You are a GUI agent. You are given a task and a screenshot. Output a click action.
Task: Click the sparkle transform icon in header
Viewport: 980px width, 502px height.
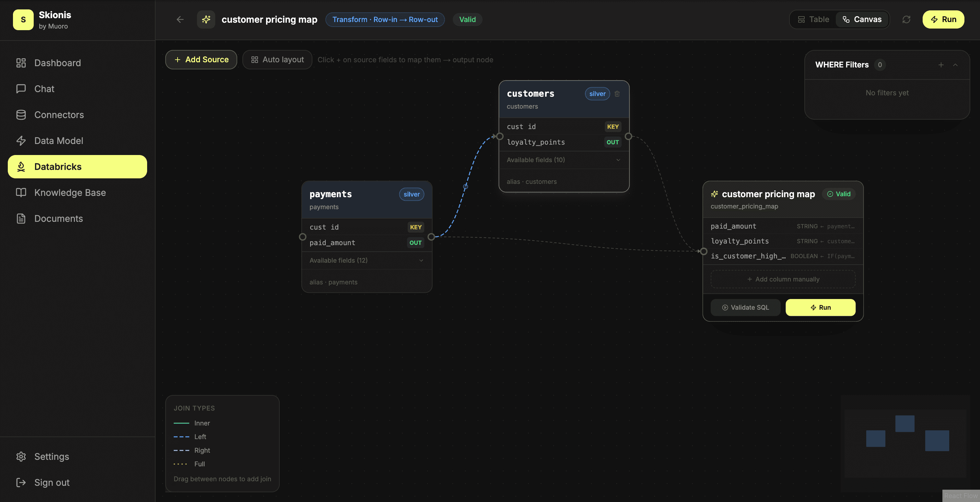pos(206,19)
